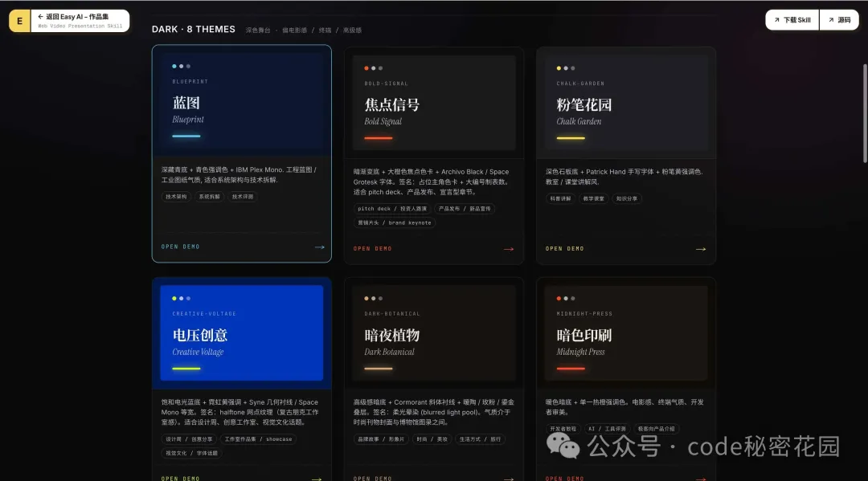868x481 pixels.
Task: Click the 生活方式 / 旅行 tag
Action: (480, 439)
